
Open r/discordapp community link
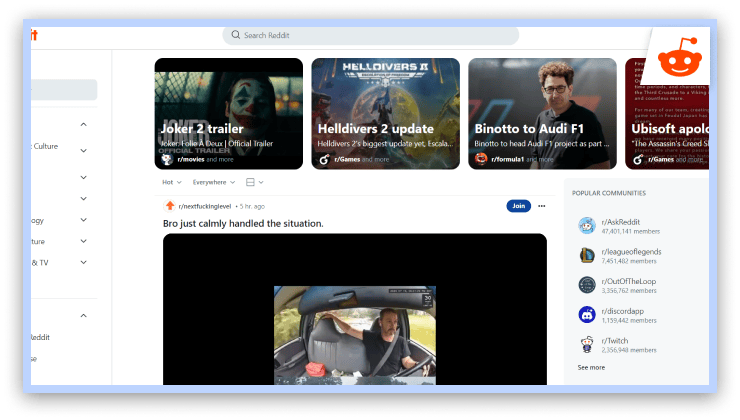pyautogui.click(x=622, y=311)
